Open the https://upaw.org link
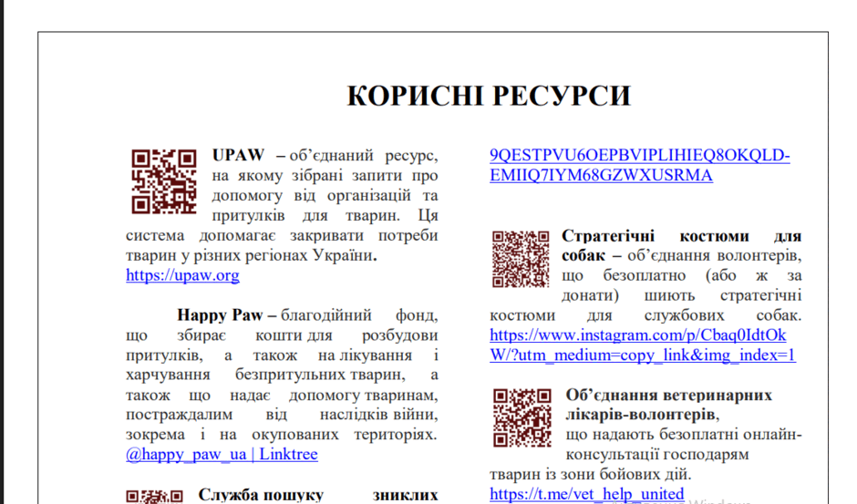Image resolution: width=857 pixels, height=504 pixels. coord(182,275)
